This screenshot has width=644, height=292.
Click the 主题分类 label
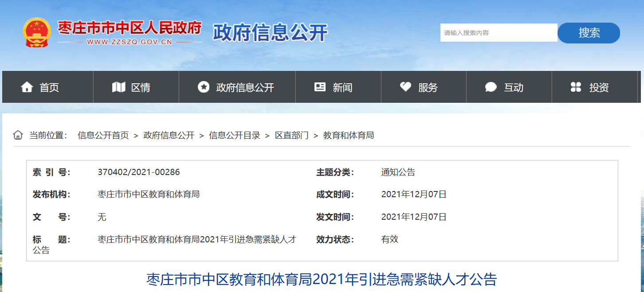335,172
